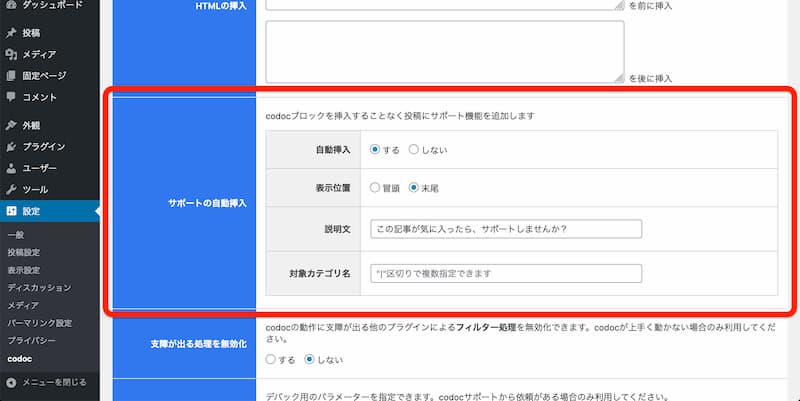Select しない for 自動挿入

[414, 149]
